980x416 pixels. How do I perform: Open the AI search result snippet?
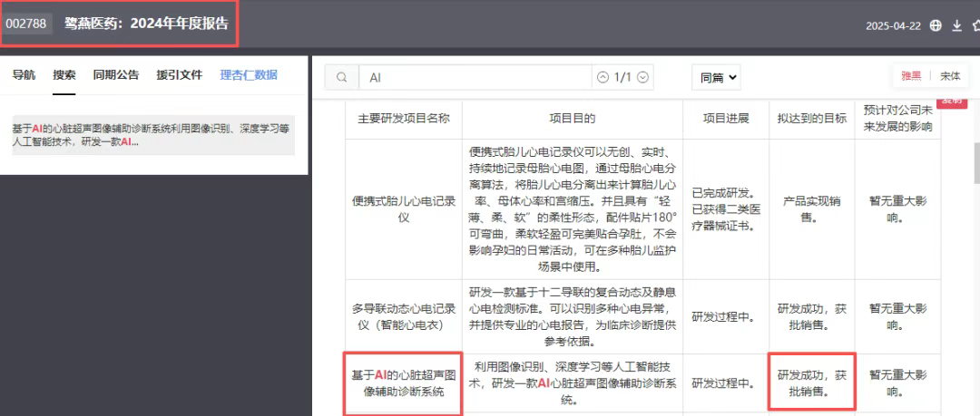tap(153, 135)
